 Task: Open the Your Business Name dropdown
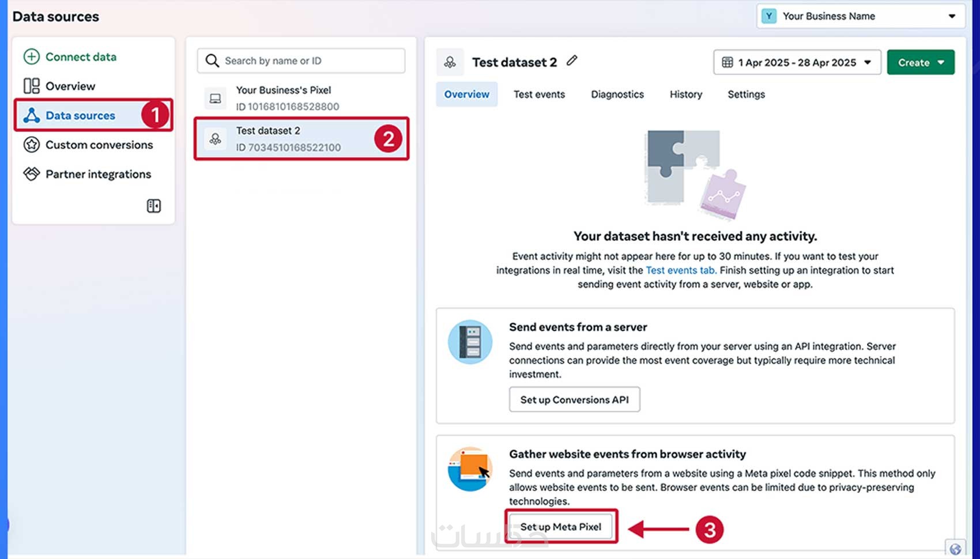click(x=861, y=16)
